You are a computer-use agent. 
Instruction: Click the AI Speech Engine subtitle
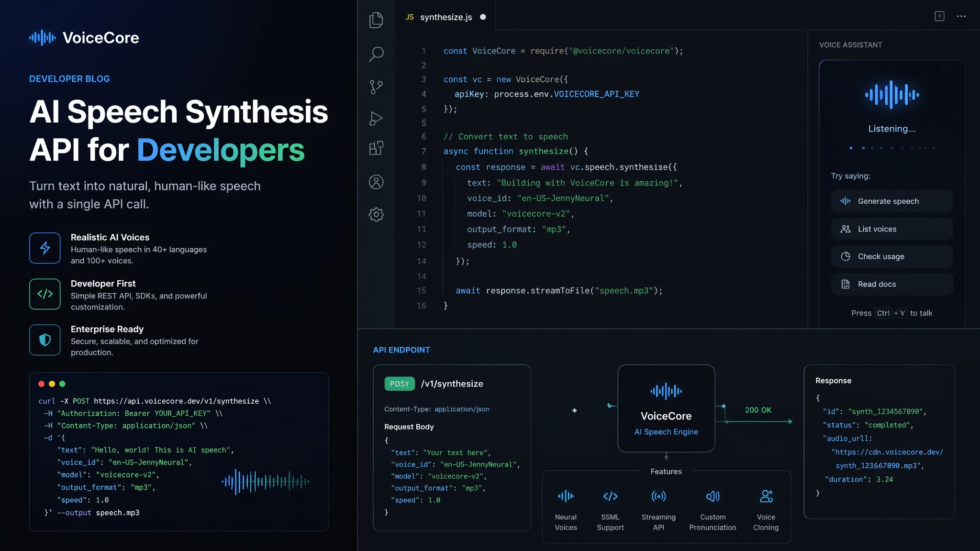[666, 432]
